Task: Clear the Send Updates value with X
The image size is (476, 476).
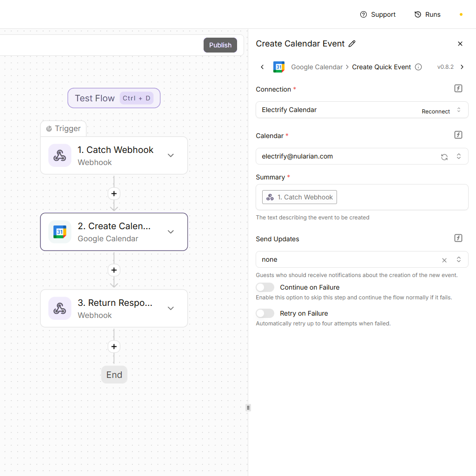Action: coord(444,260)
